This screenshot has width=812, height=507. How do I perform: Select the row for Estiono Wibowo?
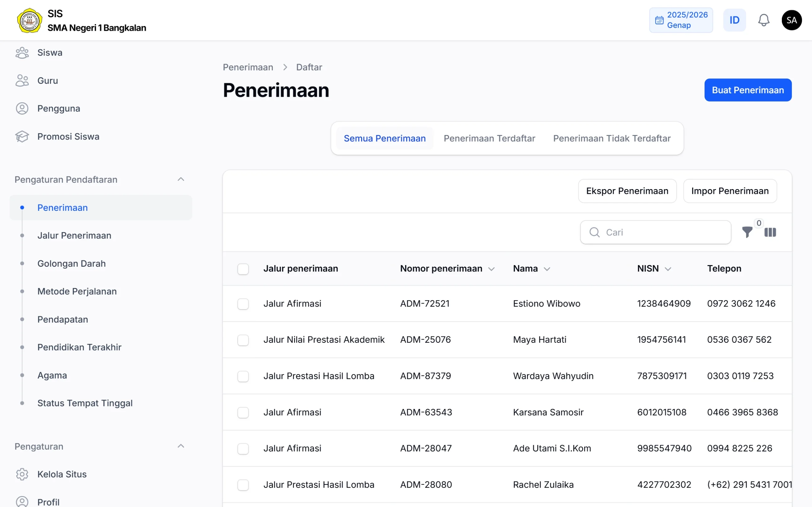tap(243, 304)
